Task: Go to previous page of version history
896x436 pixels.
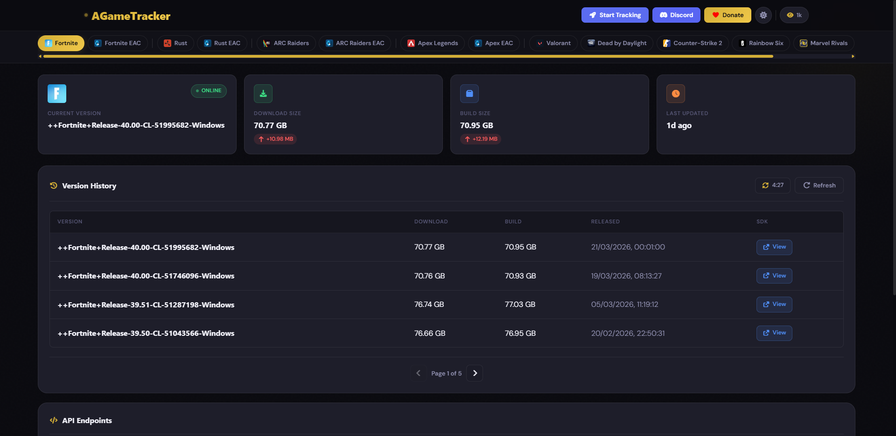Action: tap(418, 373)
